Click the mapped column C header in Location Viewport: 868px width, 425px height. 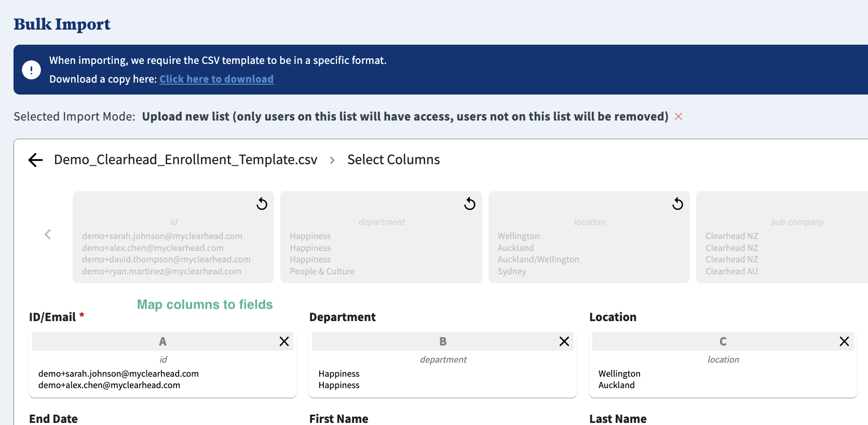point(723,341)
